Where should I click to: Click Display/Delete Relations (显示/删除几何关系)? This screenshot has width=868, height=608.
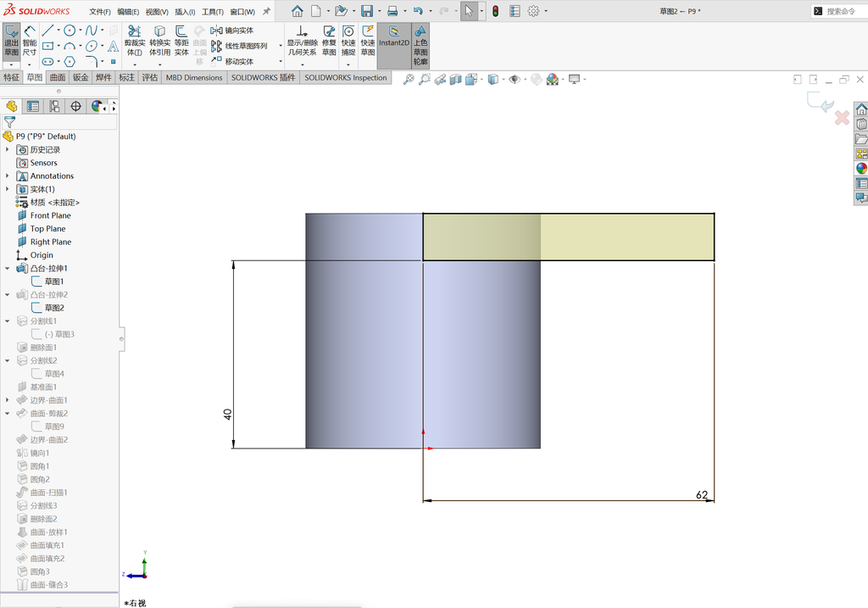[x=302, y=41]
